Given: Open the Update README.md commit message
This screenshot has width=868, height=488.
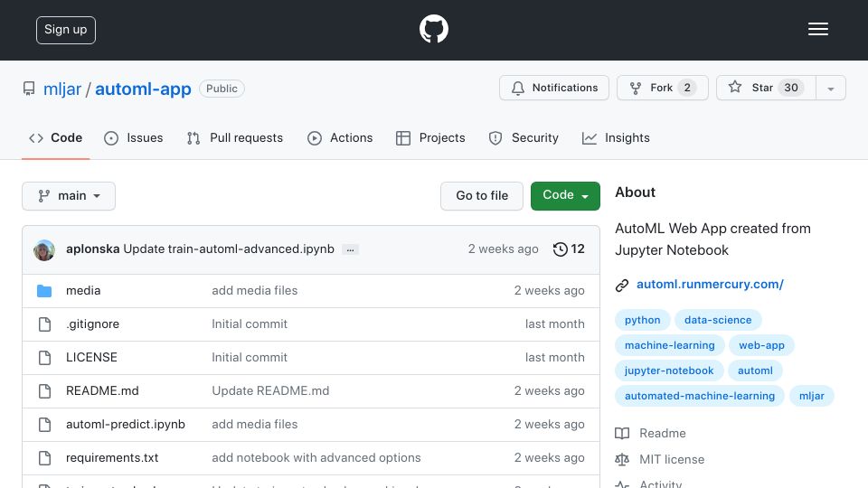Looking at the screenshot, I should pyautogui.click(x=270, y=390).
